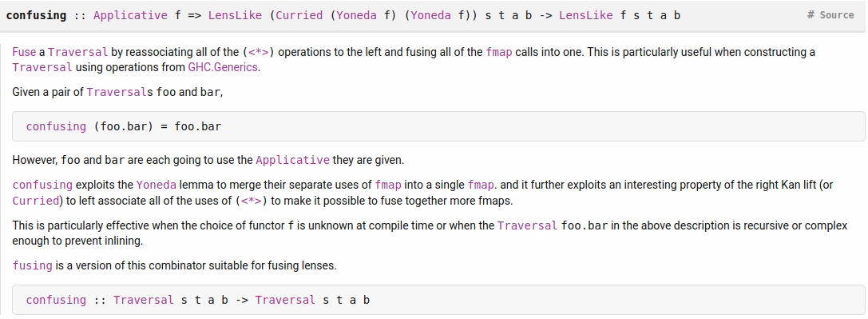868x319 pixels.
Task: Click (<*>) after 'uses of' in paragraph
Action: (252, 200)
